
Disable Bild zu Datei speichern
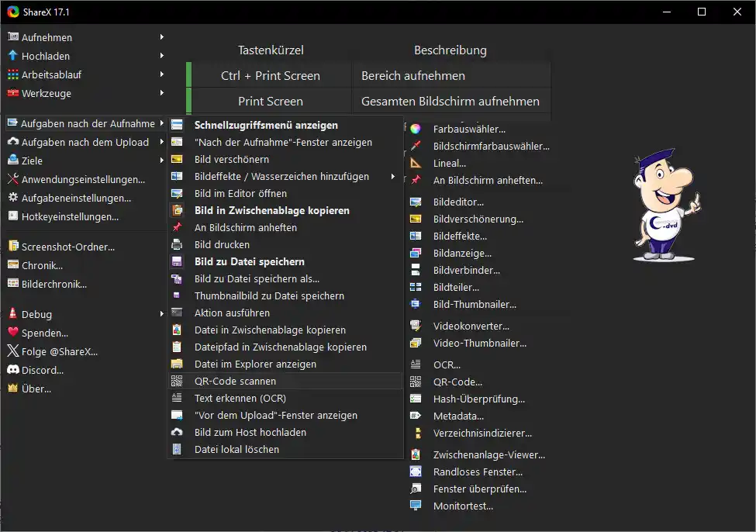pyautogui.click(x=285, y=261)
